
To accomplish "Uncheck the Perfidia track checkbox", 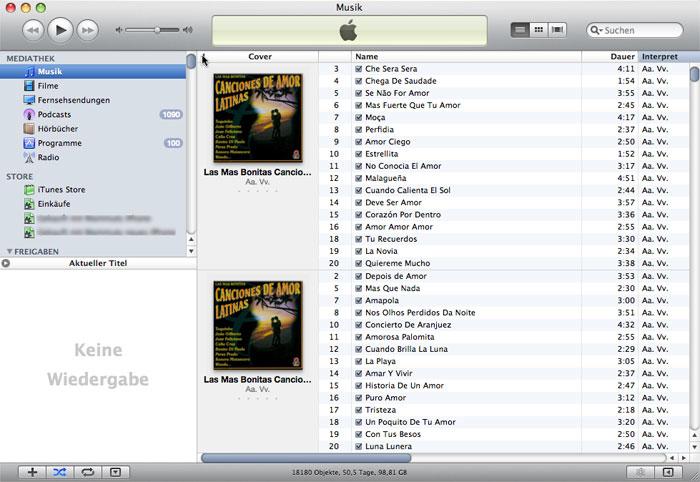I will pos(358,129).
